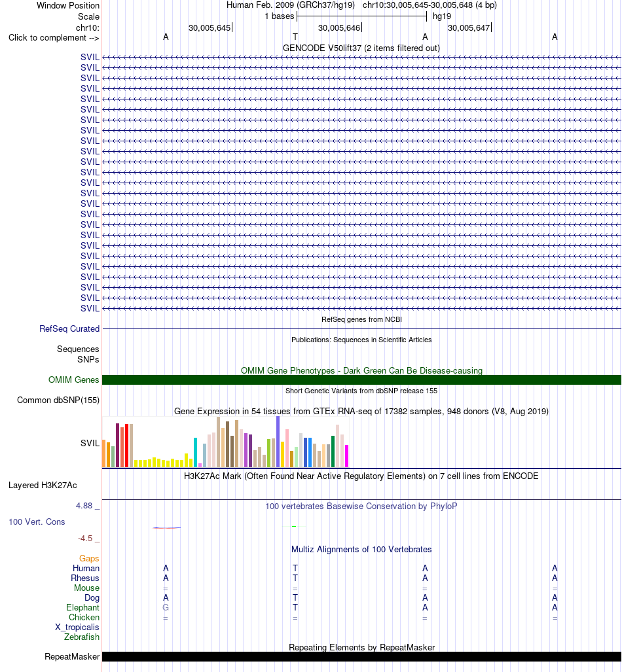Click the 30,005,647 coordinate label
622x672 pixels.
(x=469, y=28)
